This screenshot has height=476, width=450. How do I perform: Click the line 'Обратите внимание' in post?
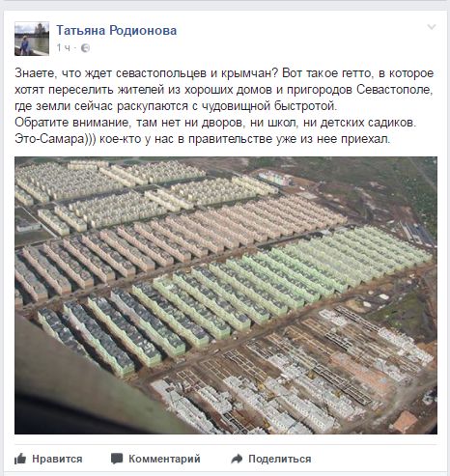[215, 123]
